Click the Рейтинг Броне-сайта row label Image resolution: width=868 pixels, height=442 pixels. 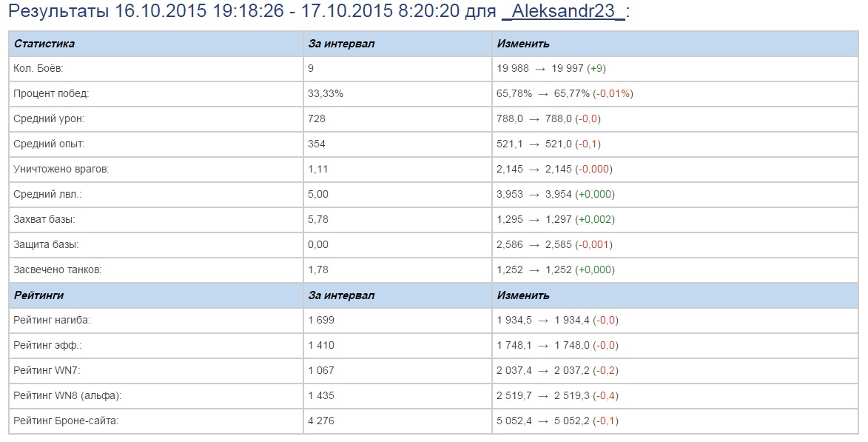click(66, 421)
